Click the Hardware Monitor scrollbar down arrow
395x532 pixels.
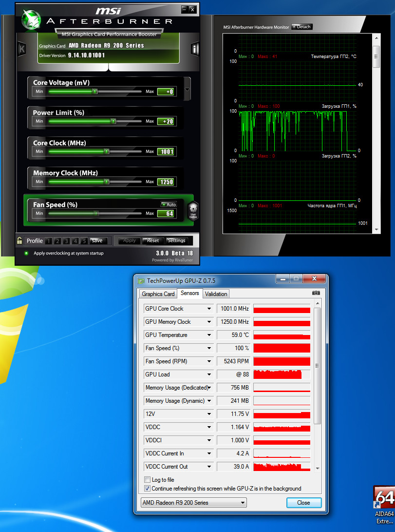pos(376,230)
